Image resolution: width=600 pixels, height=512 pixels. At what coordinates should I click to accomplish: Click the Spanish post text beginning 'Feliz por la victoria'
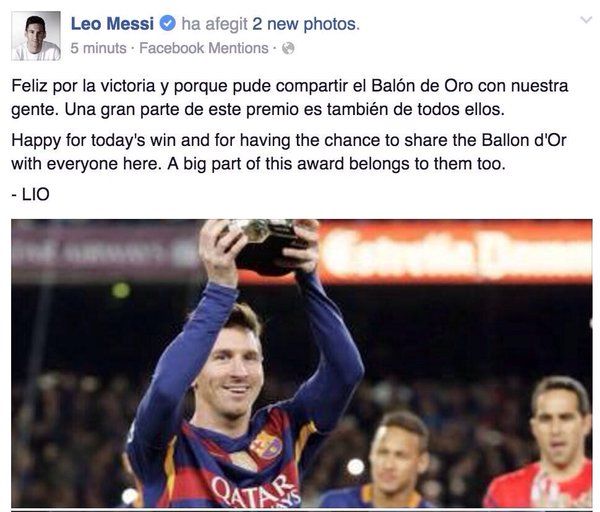(290, 98)
